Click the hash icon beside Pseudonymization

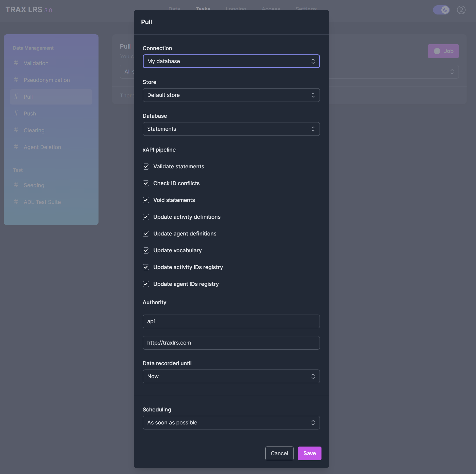click(x=16, y=80)
